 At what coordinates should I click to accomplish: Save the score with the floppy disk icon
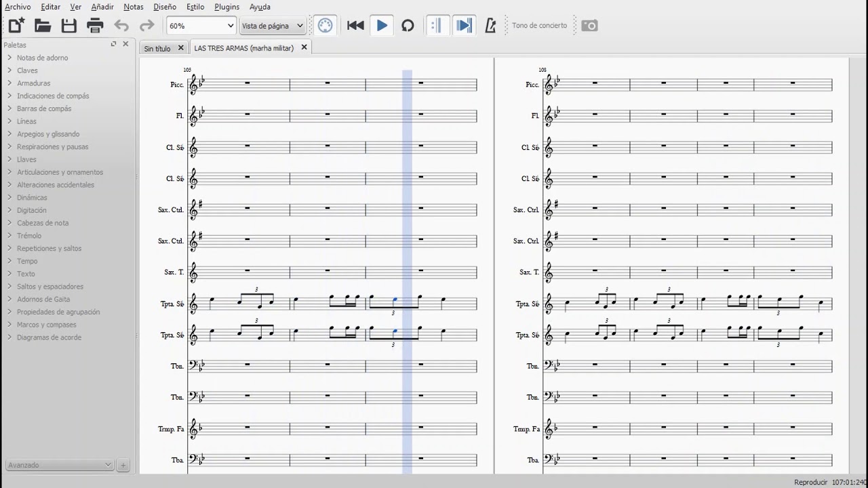pyautogui.click(x=69, y=26)
